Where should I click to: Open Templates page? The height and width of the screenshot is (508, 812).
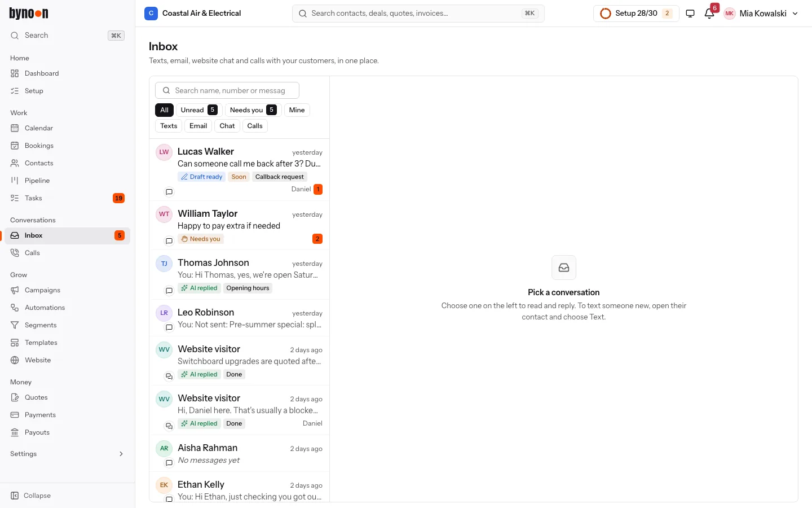point(67,343)
